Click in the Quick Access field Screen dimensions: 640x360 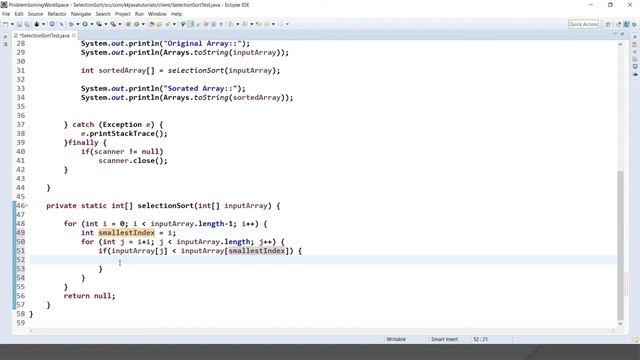pyautogui.click(x=583, y=24)
